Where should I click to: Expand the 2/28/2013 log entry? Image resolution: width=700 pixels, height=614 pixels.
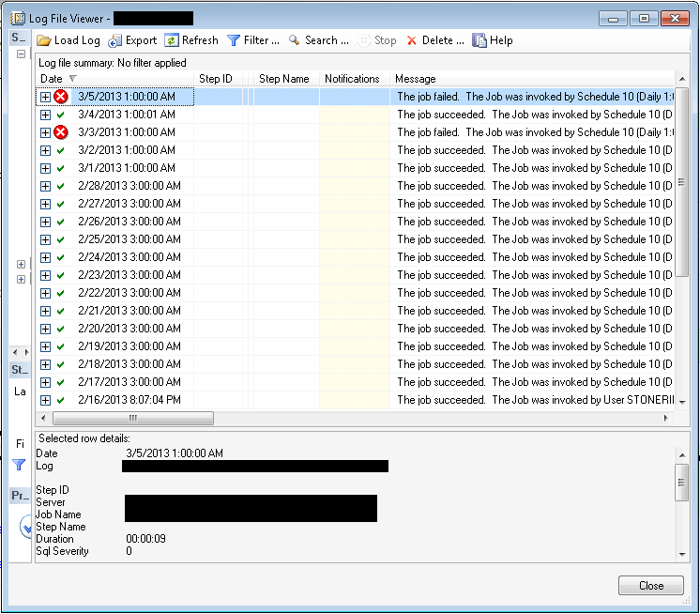45,186
